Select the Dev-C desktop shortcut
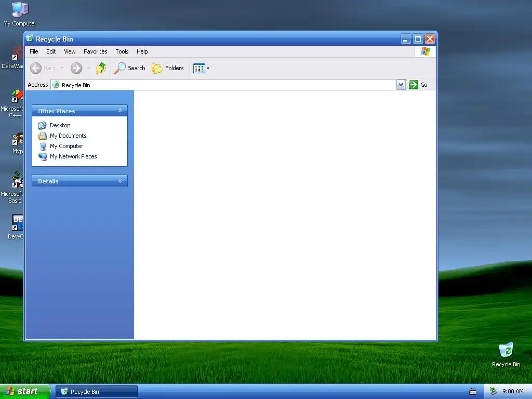 tap(16, 227)
